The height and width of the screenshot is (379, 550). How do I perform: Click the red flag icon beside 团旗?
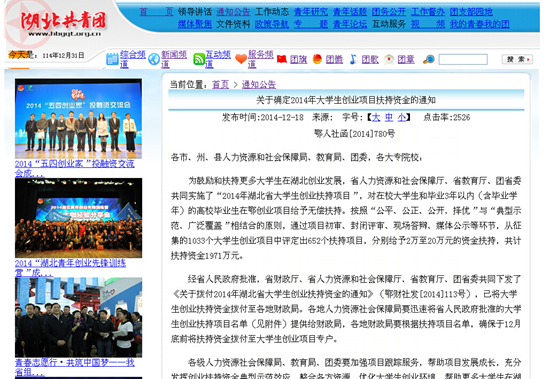282,59
